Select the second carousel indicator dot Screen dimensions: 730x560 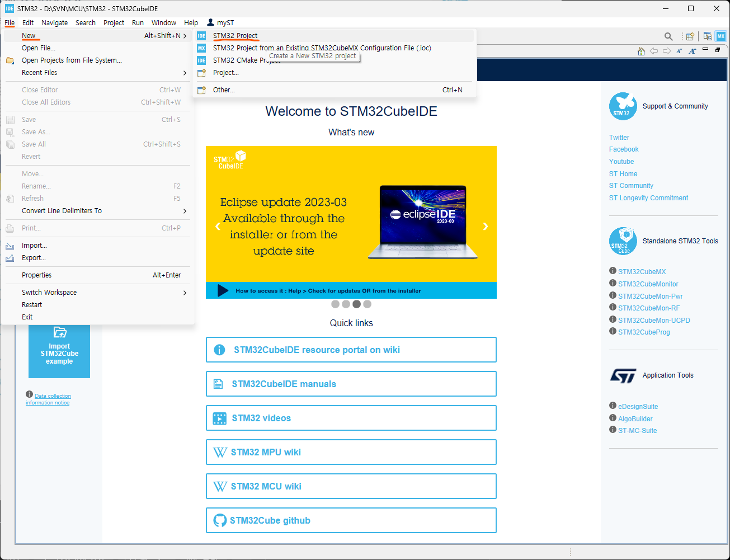point(346,304)
